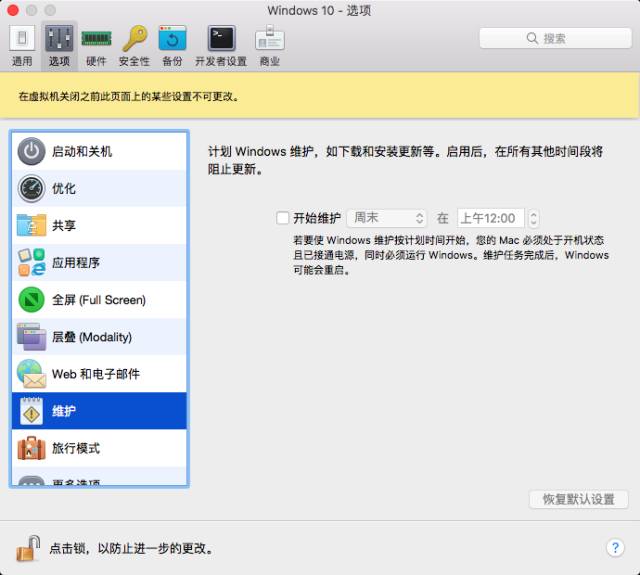Select 应用程序 in the sidebar list

[99, 262]
